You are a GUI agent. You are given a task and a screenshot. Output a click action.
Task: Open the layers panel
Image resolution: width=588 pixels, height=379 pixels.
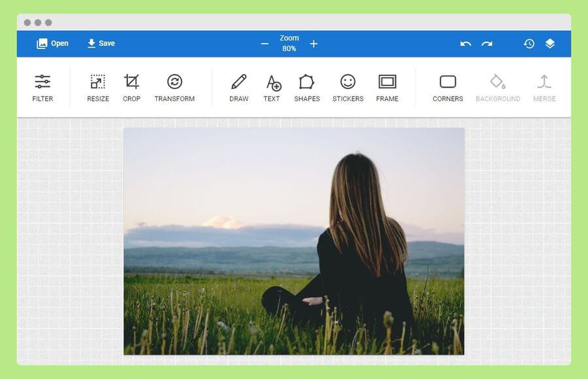point(550,44)
